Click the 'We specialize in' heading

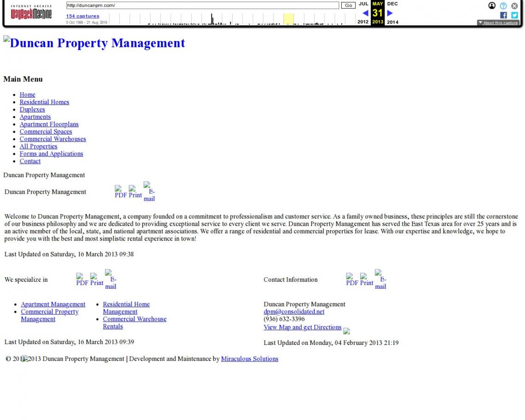(x=26, y=280)
